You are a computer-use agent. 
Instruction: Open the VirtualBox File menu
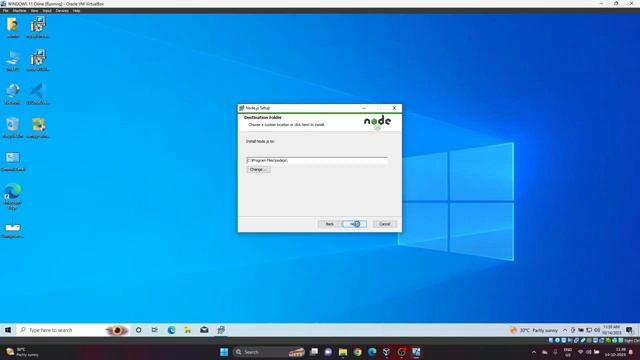tap(6, 11)
